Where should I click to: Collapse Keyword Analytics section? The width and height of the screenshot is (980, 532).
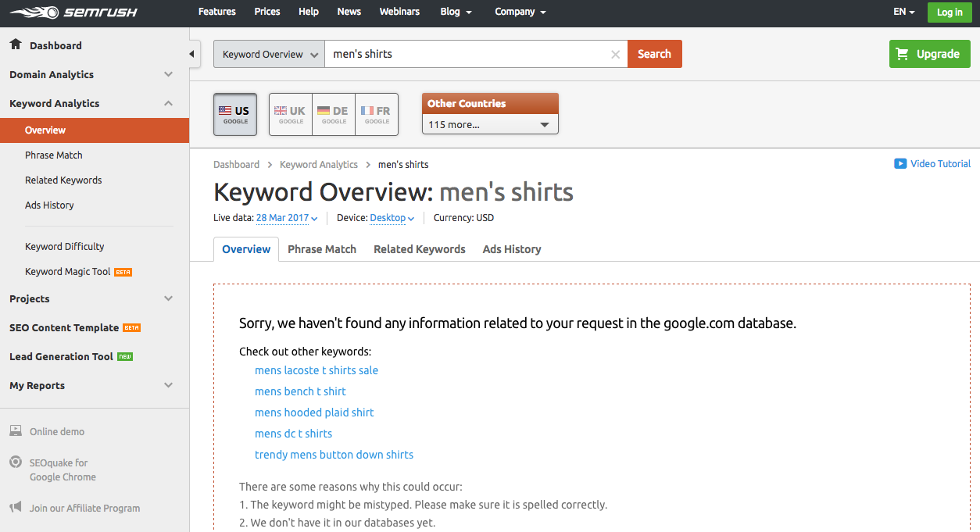[x=95, y=104]
